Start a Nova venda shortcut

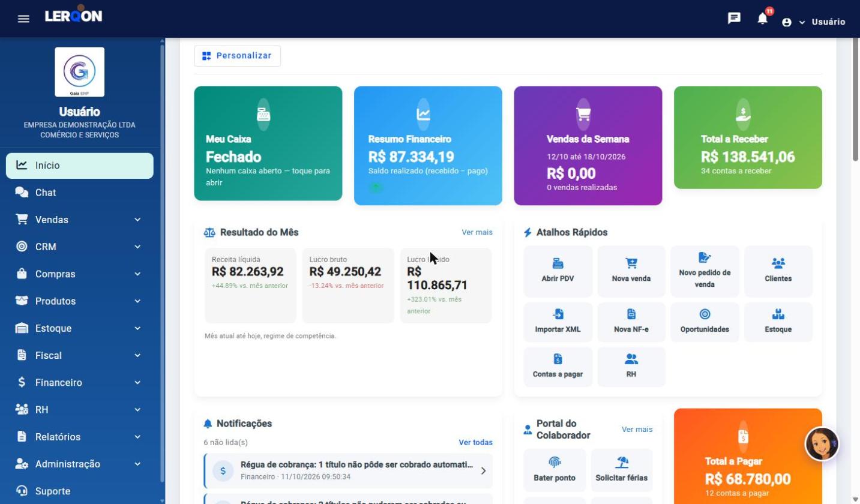[631, 271]
